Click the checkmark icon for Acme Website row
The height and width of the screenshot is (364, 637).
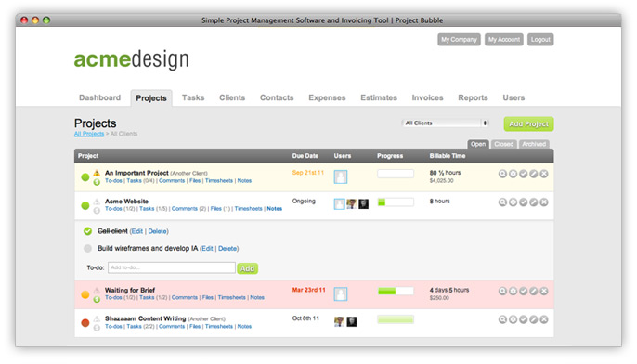pyautogui.click(x=524, y=202)
